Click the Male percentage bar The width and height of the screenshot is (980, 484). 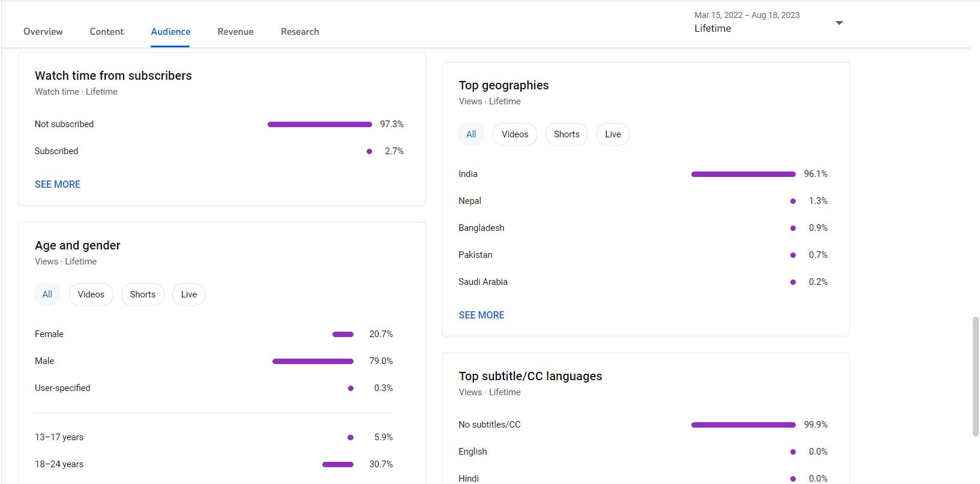[313, 362]
